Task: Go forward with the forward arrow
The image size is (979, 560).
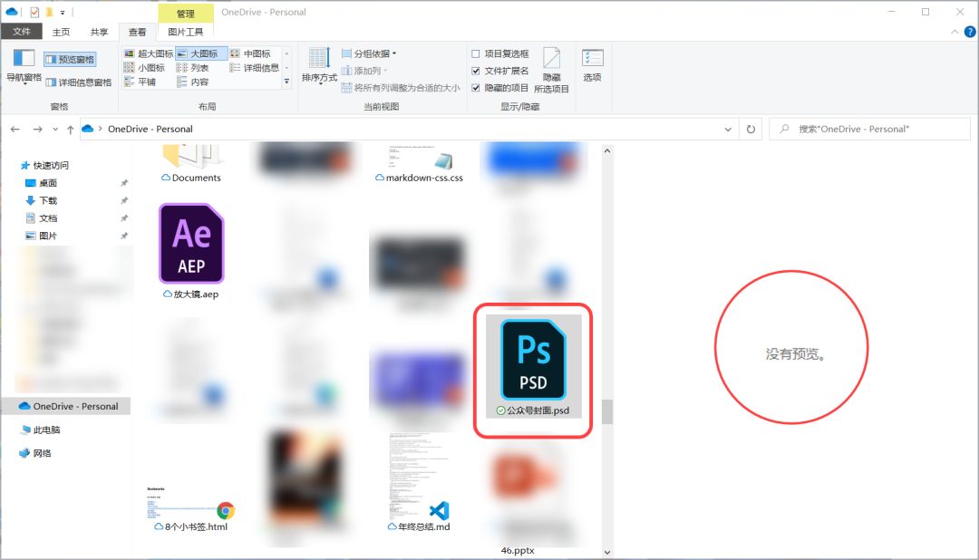Action: [x=37, y=130]
